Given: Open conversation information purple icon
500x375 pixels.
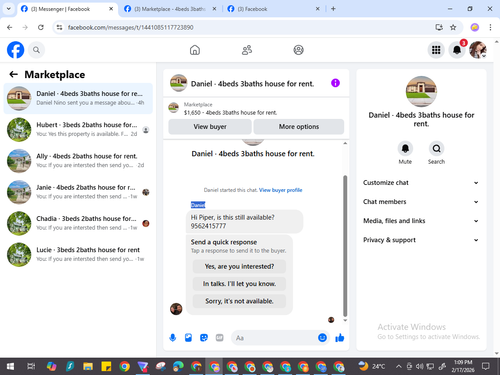Looking at the screenshot, I should tap(335, 83).
